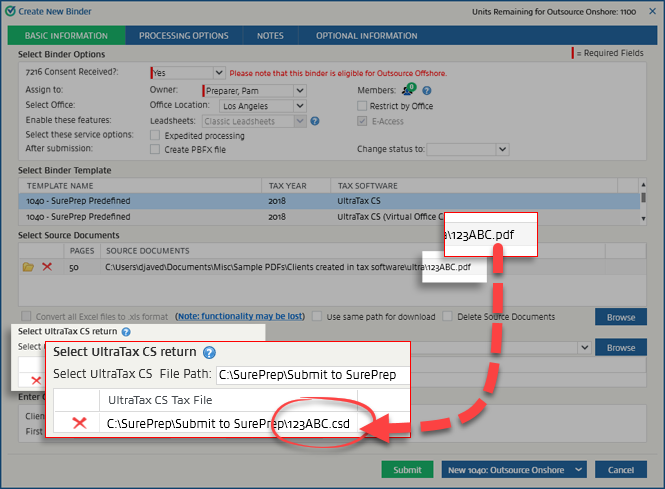The image size is (665, 489).
Task: Open source document folder icon
Action: coord(27,268)
